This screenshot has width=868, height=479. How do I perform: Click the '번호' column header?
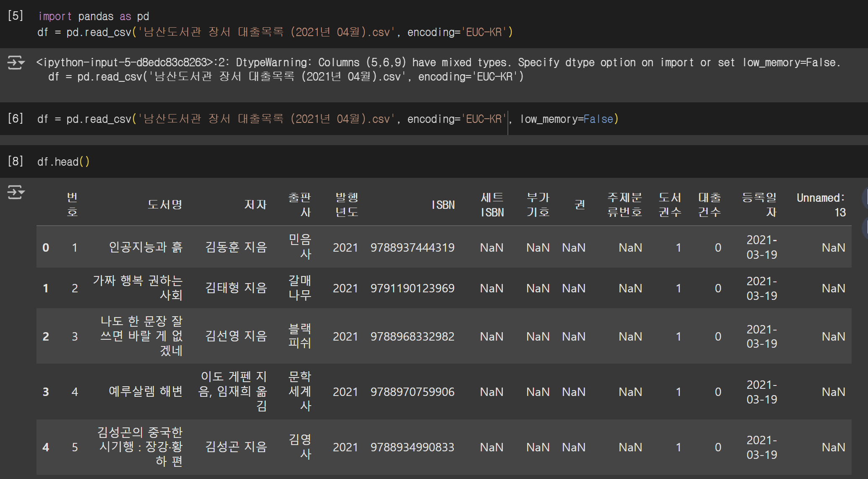(x=72, y=205)
